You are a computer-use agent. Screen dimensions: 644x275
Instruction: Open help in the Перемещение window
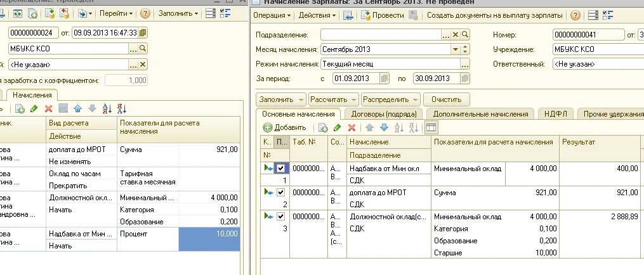pos(145,13)
